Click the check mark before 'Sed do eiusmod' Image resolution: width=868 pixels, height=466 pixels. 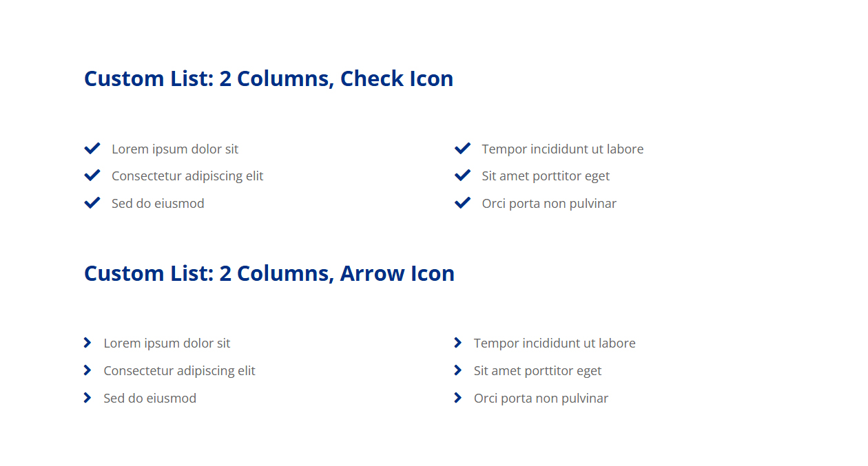tap(92, 203)
